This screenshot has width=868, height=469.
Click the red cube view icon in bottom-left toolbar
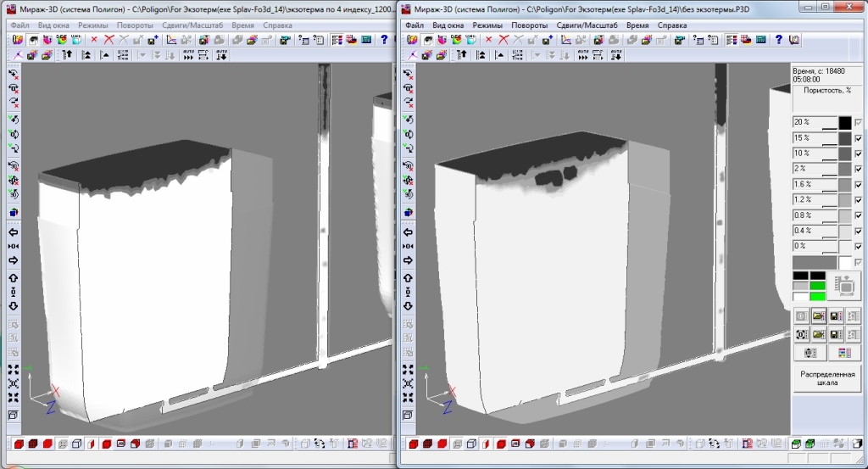click(x=20, y=444)
